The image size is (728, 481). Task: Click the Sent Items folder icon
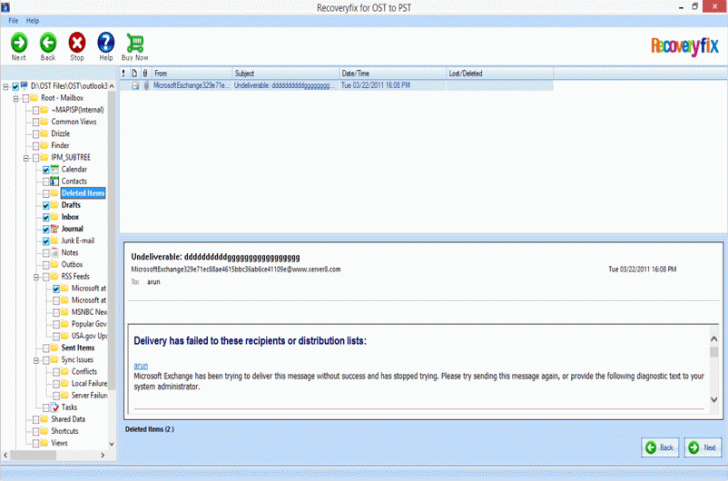pos(55,347)
